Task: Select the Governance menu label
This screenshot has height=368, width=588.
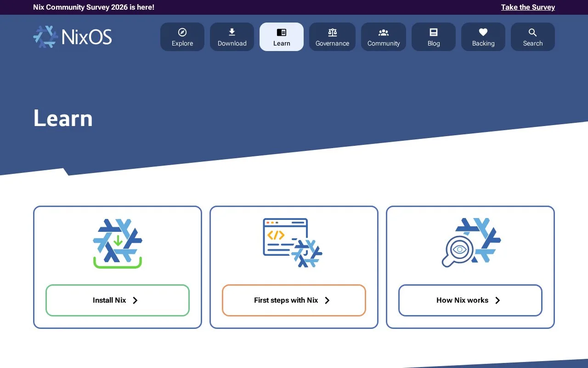Action: [333, 43]
